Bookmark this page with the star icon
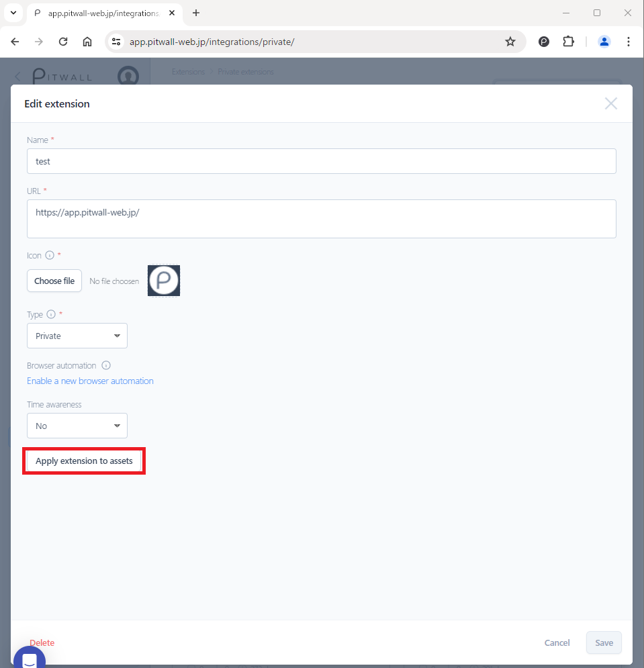The height and width of the screenshot is (668, 644). pos(510,42)
